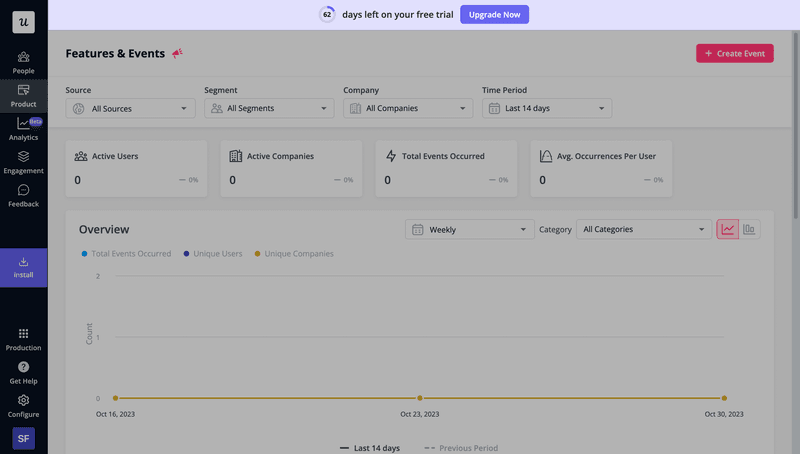Open Get Help question mark icon
Screen dimensions: 800x454
point(23,367)
